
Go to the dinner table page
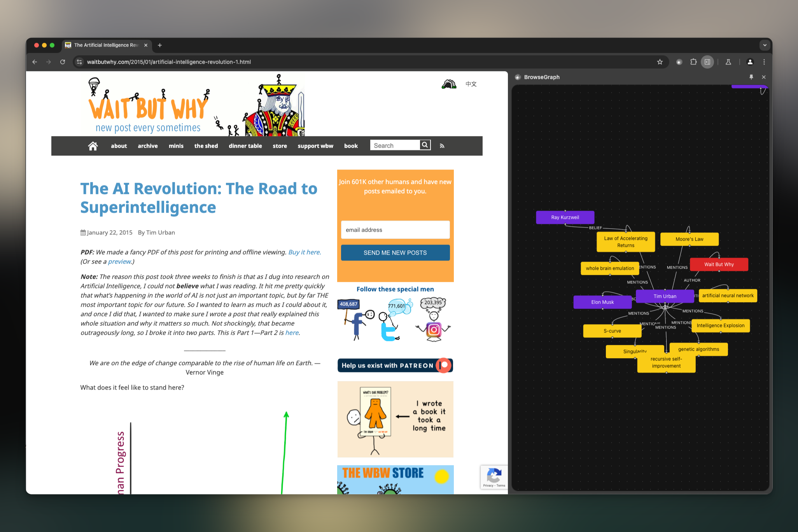(245, 146)
